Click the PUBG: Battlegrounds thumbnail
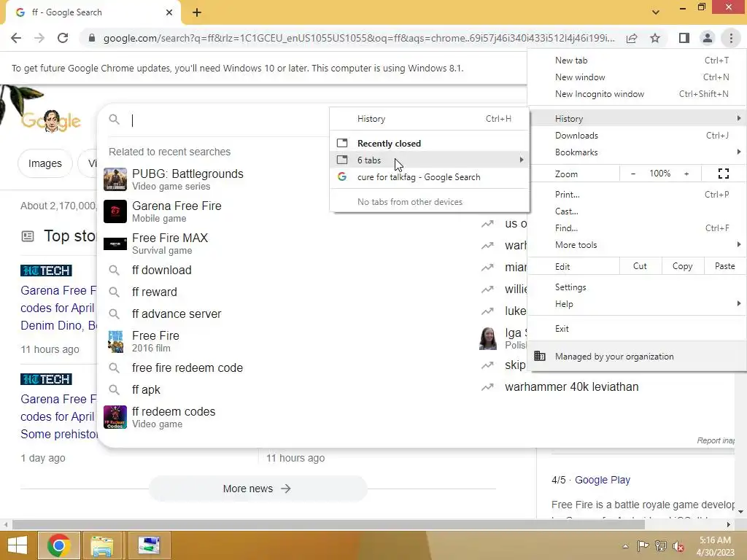This screenshot has height=560, width=747. pyautogui.click(x=115, y=179)
